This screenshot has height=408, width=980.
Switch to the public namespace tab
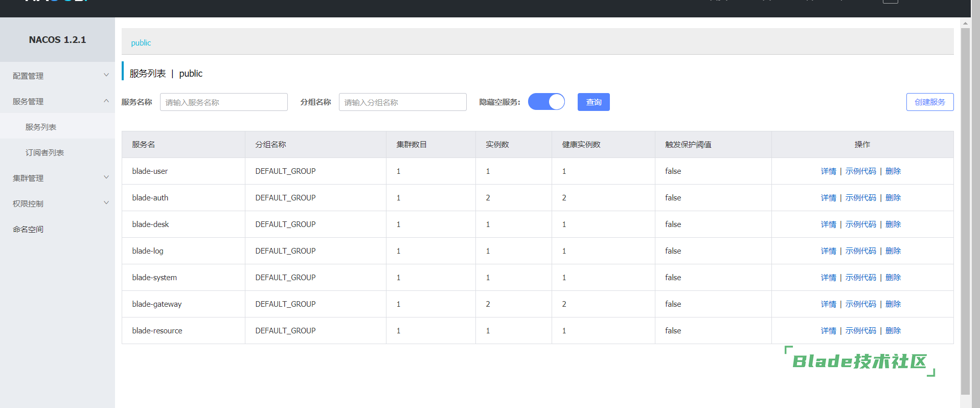pyautogui.click(x=141, y=43)
